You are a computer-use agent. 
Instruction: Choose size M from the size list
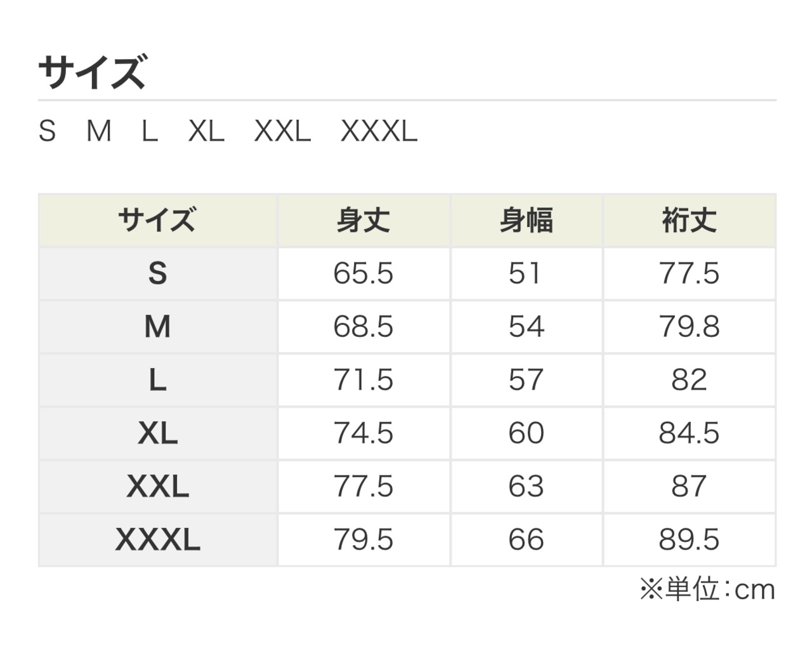pyautogui.click(x=99, y=131)
